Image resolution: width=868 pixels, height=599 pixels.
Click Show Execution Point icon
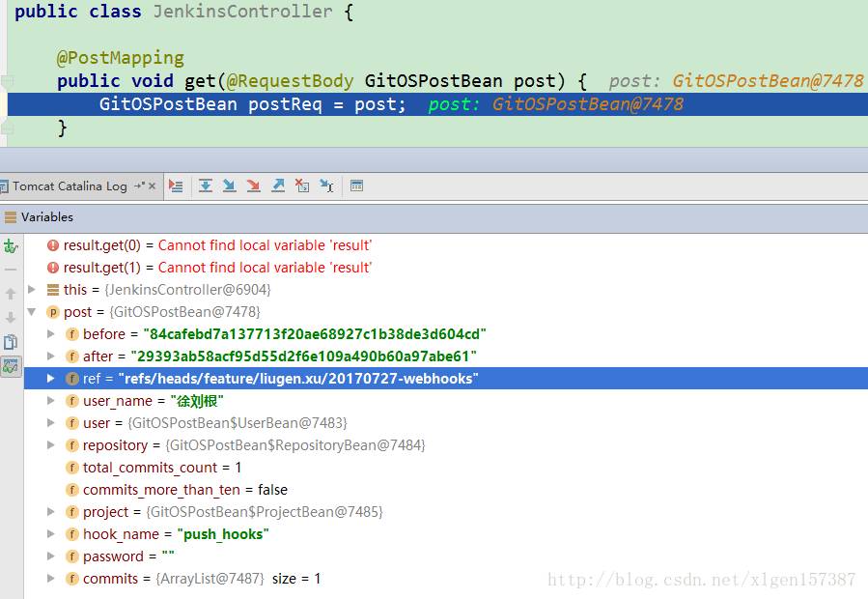(x=176, y=186)
